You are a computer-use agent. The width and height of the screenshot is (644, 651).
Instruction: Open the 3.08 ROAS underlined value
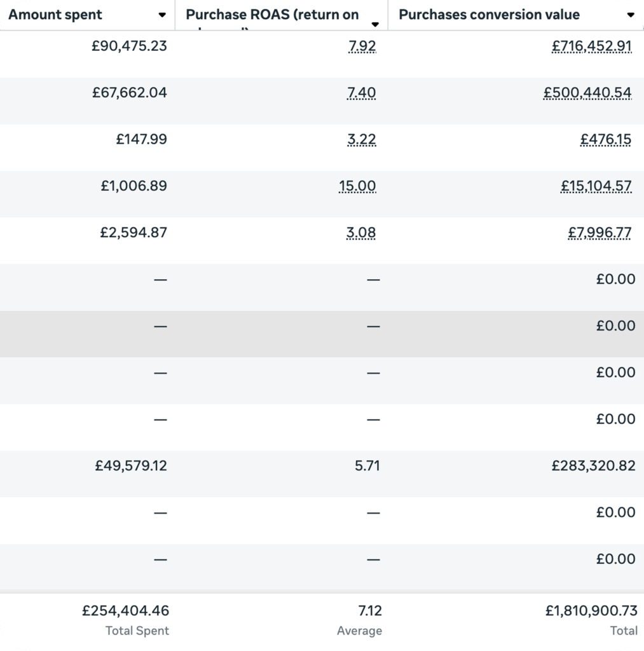[361, 233]
